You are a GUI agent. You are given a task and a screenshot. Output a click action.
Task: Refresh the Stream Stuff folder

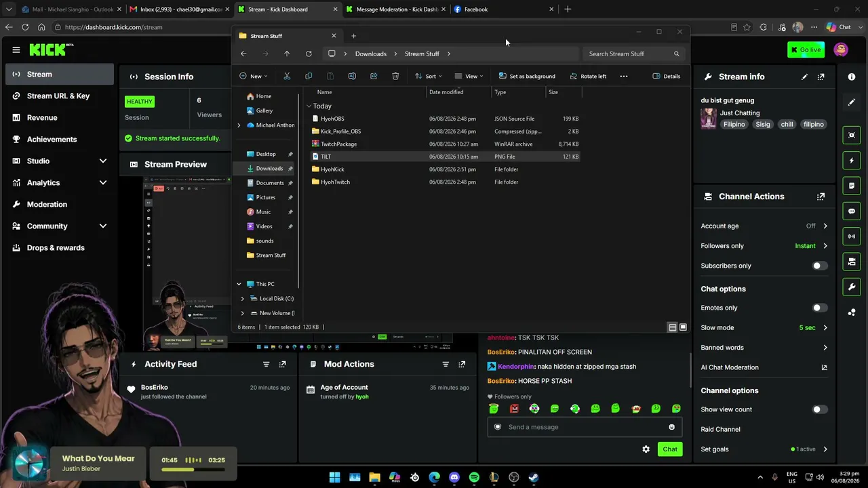(309, 54)
